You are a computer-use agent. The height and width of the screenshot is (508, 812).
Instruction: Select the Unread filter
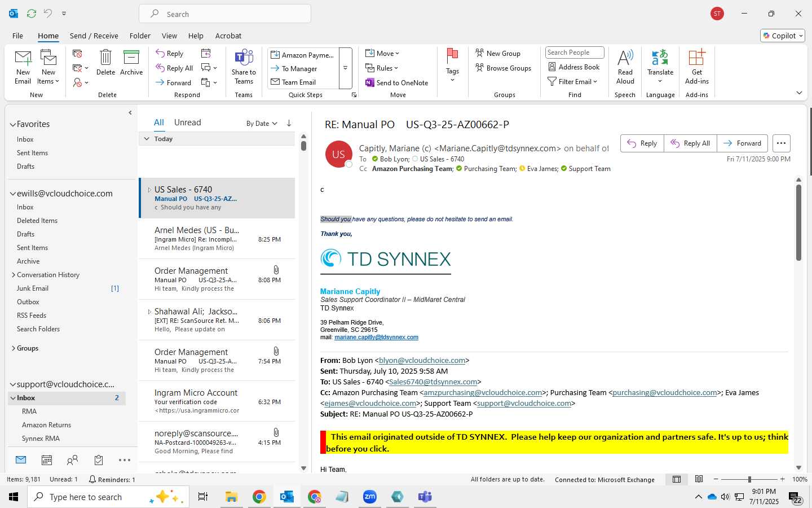pos(188,122)
